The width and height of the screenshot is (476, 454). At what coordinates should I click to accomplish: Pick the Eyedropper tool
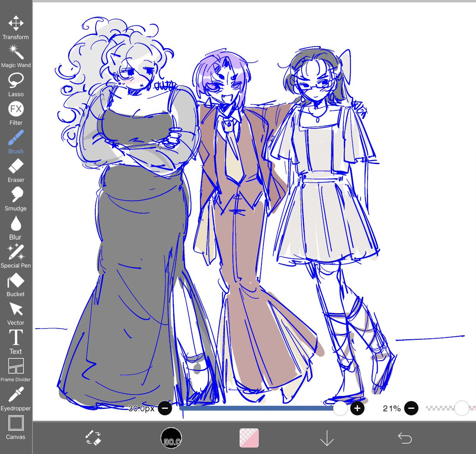pos(16,399)
